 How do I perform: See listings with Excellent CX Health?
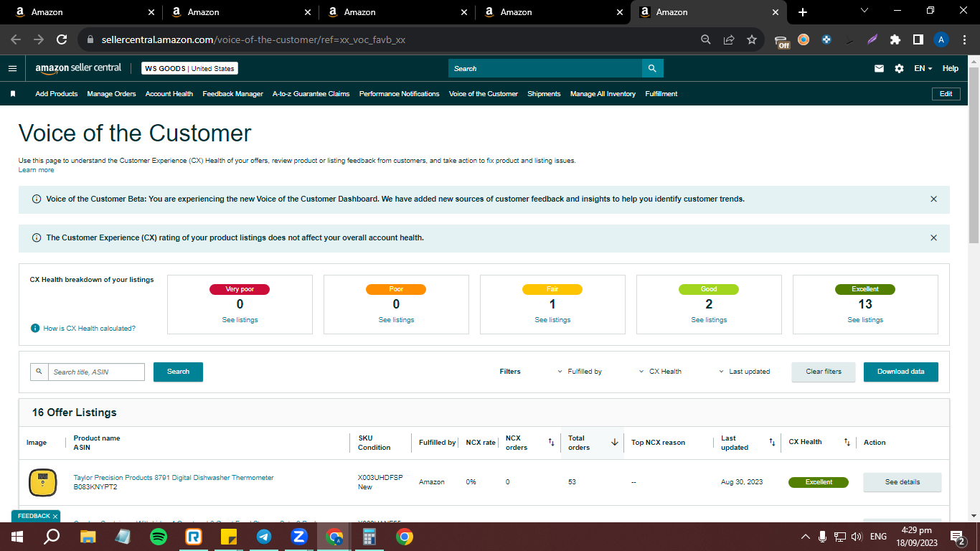pos(865,320)
